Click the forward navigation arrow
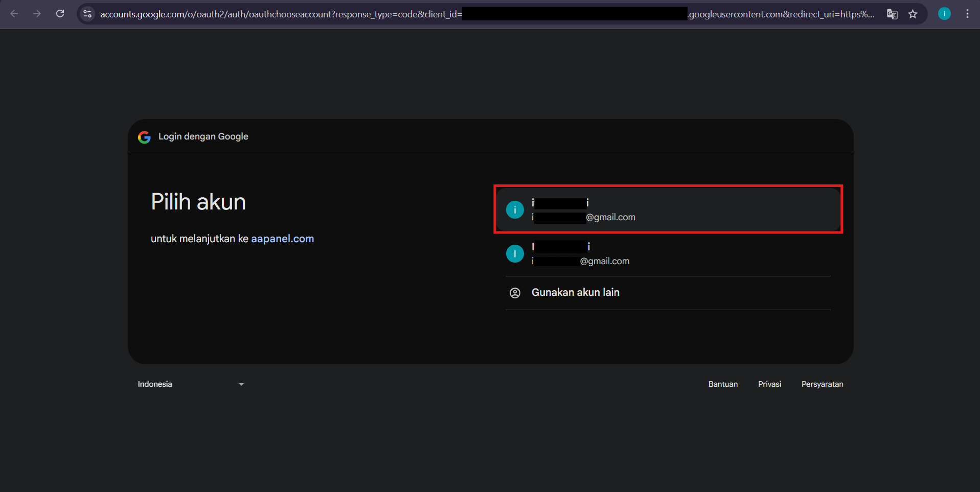The image size is (980, 492). tap(37, 14)
